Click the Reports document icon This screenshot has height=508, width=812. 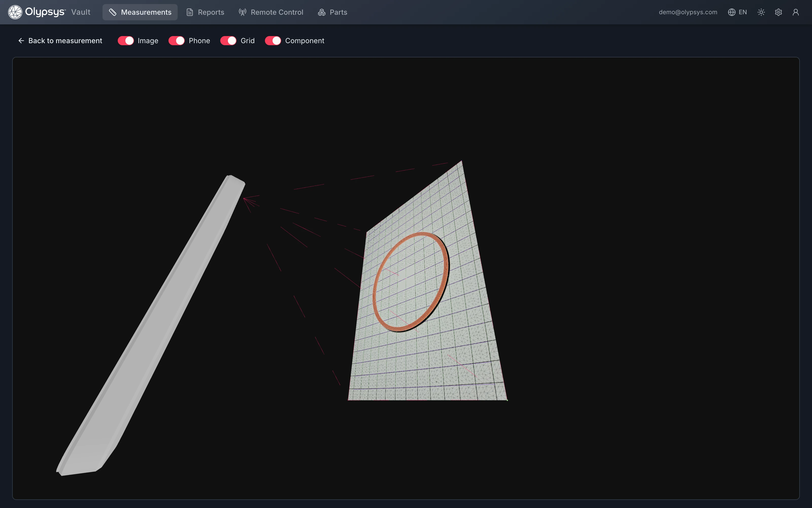point(190,12)
